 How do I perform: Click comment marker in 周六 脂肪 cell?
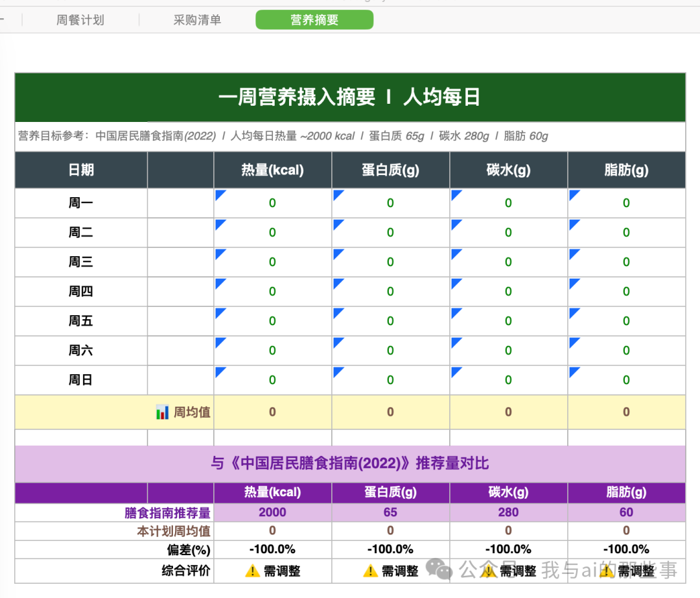[573, 341]
